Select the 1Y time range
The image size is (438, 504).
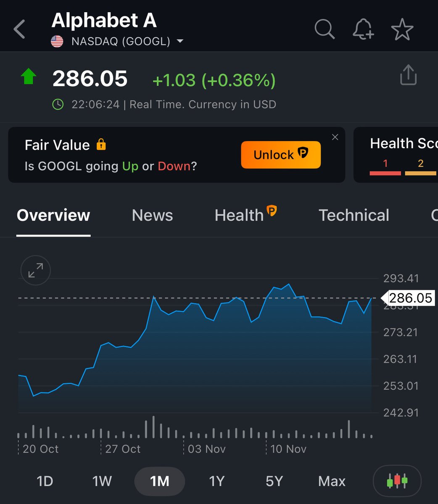[216, 481]
